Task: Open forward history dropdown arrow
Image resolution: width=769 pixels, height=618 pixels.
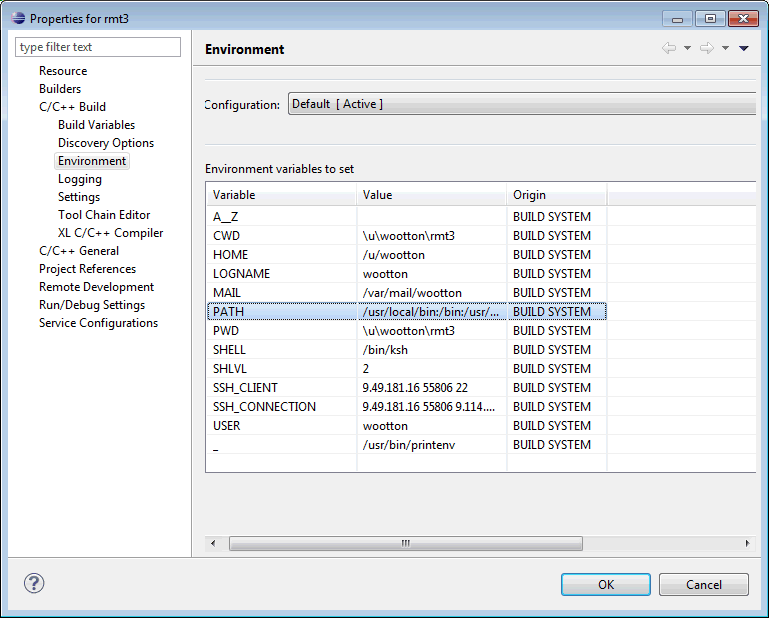Action: pyautogui.click(x=725, y=48)
